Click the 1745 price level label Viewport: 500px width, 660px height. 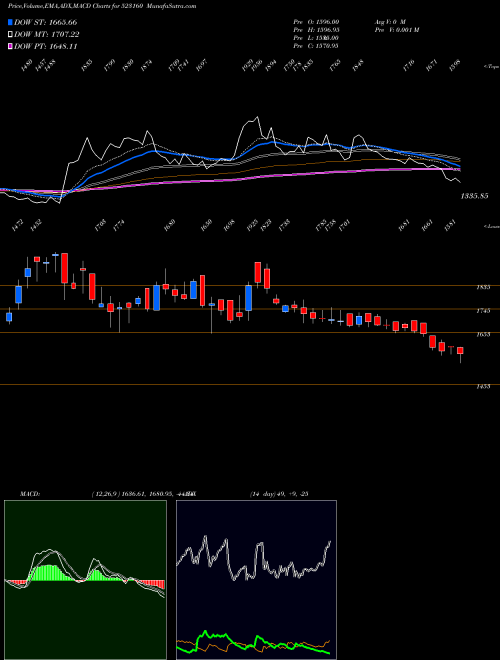[483, 311]
